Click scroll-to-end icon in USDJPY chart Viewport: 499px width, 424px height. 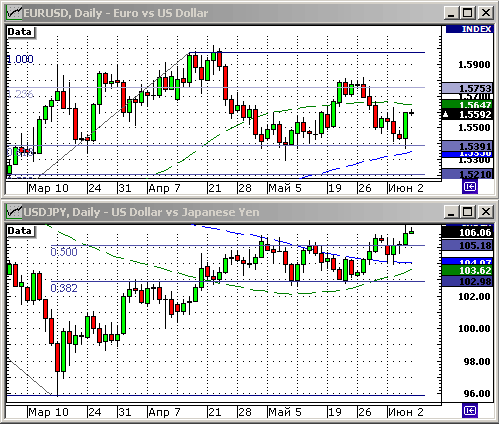click(470, 411)
